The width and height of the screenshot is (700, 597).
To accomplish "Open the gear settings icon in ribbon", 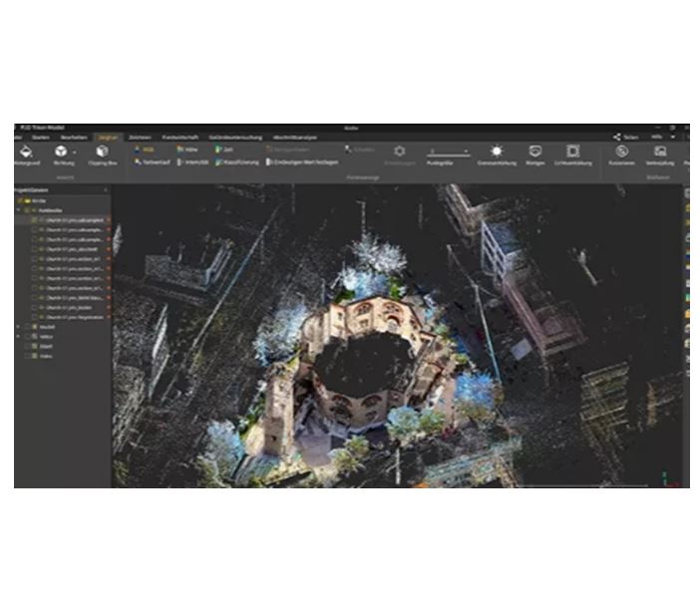I will pos(400,151).
